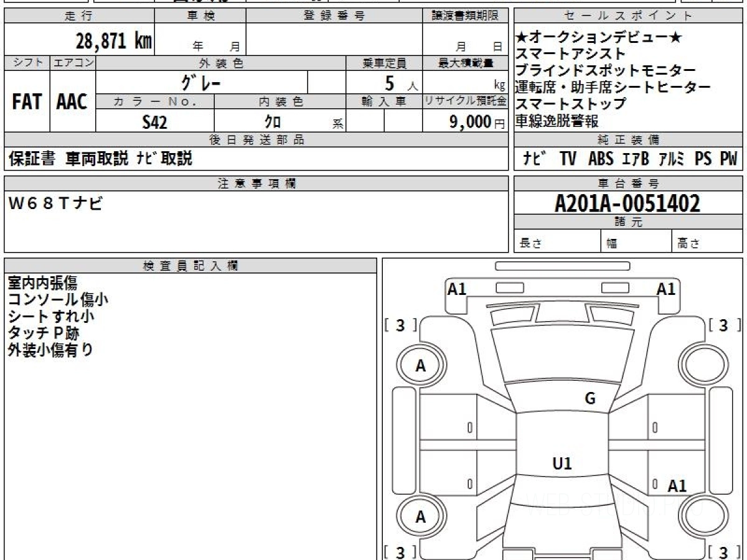Click the G mark on the windshield
Screen dimensions: 747x560
click(x=590, y=399)
